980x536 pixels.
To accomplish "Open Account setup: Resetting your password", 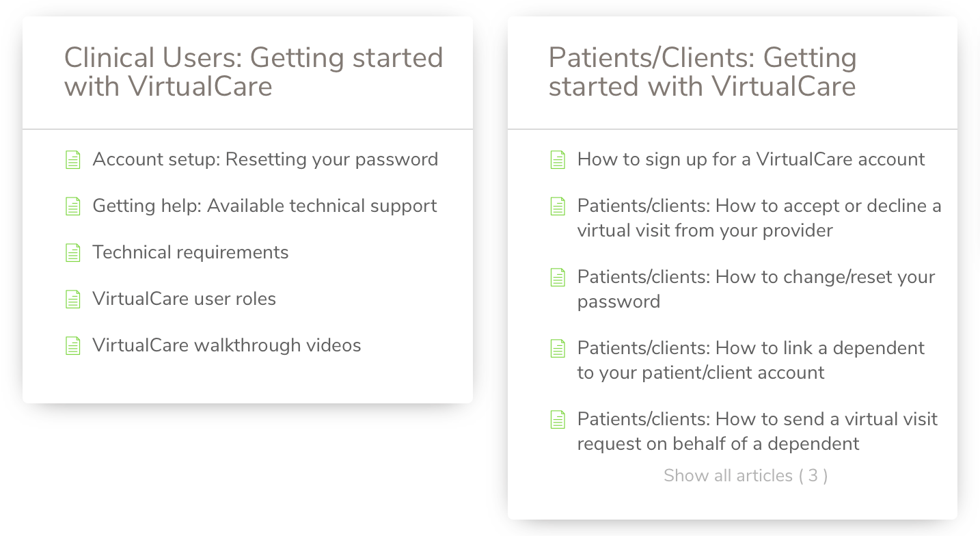I will 265,160.
